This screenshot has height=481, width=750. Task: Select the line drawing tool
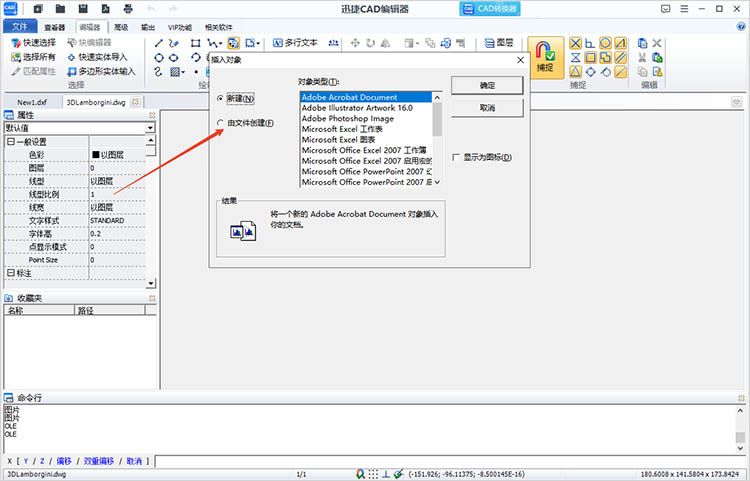tap(159, 44)
